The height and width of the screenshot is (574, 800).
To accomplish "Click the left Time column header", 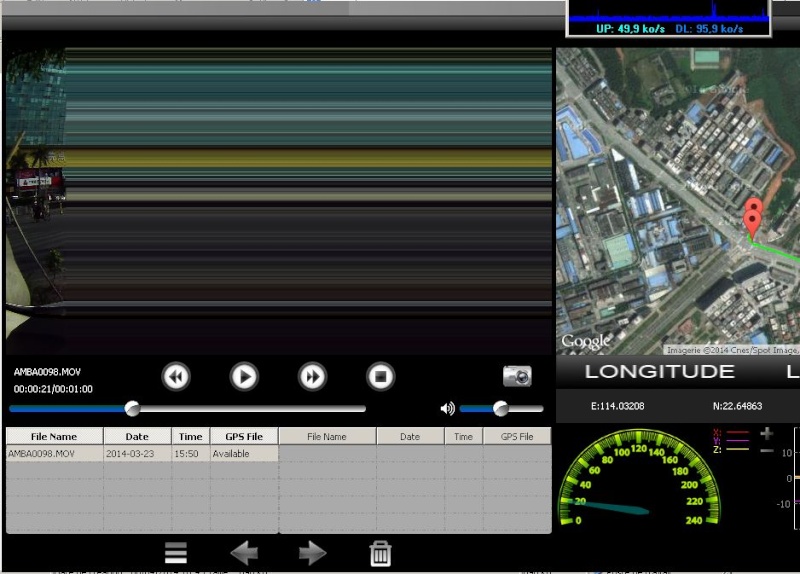I will click(x=191, y=436).
